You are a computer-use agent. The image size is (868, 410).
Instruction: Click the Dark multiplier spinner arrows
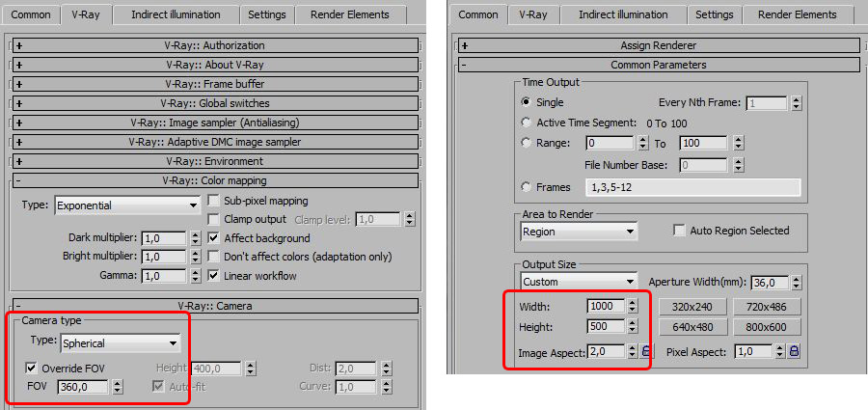click(x=195, y=239)
